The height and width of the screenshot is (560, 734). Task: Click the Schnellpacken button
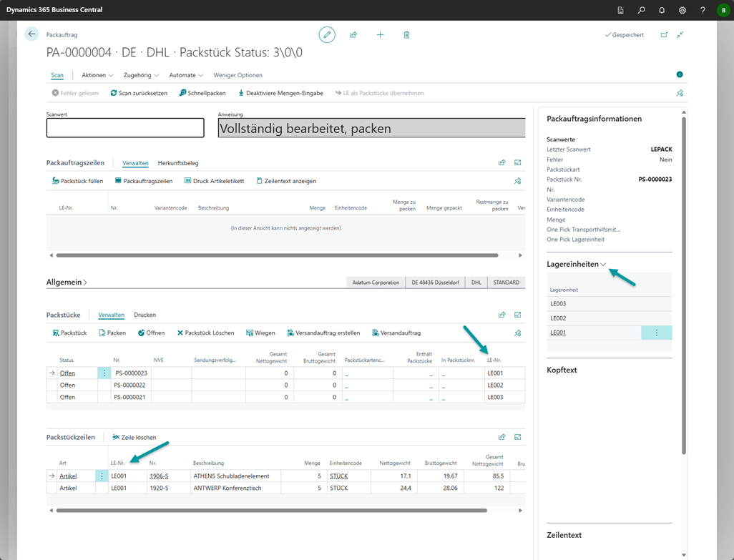coord(202,93)
